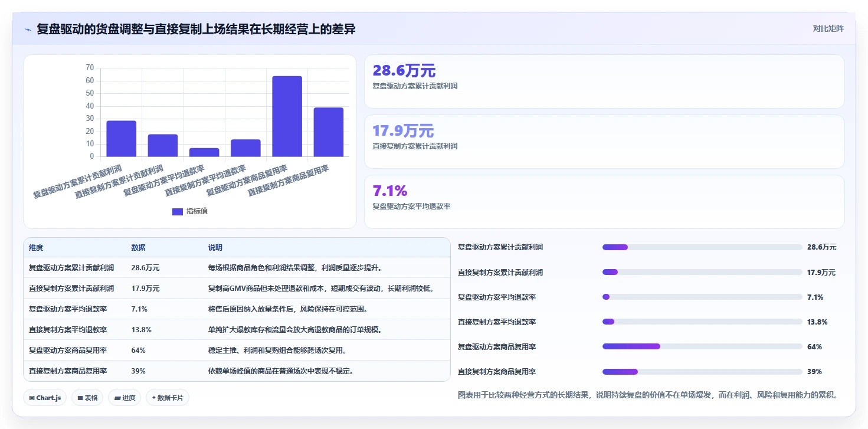This screenshot has width=868, height=429.
Task: Open the 17.9万元 data card
Action: tap(604, 142)
